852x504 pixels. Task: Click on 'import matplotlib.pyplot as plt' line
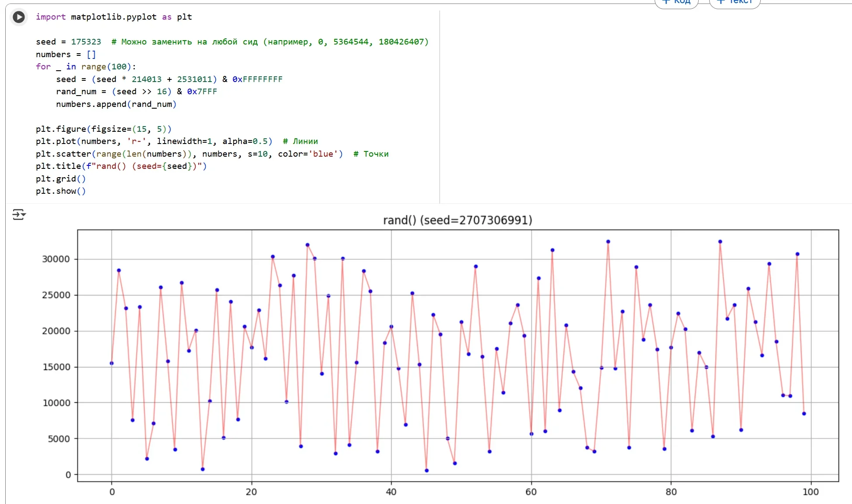point(114,17)
